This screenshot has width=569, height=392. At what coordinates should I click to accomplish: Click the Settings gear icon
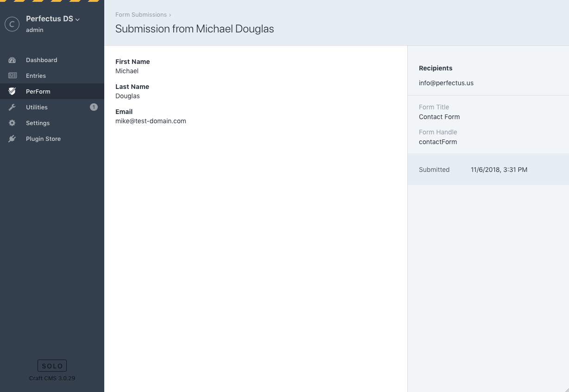pyautogui.click(x=12, y=123)
